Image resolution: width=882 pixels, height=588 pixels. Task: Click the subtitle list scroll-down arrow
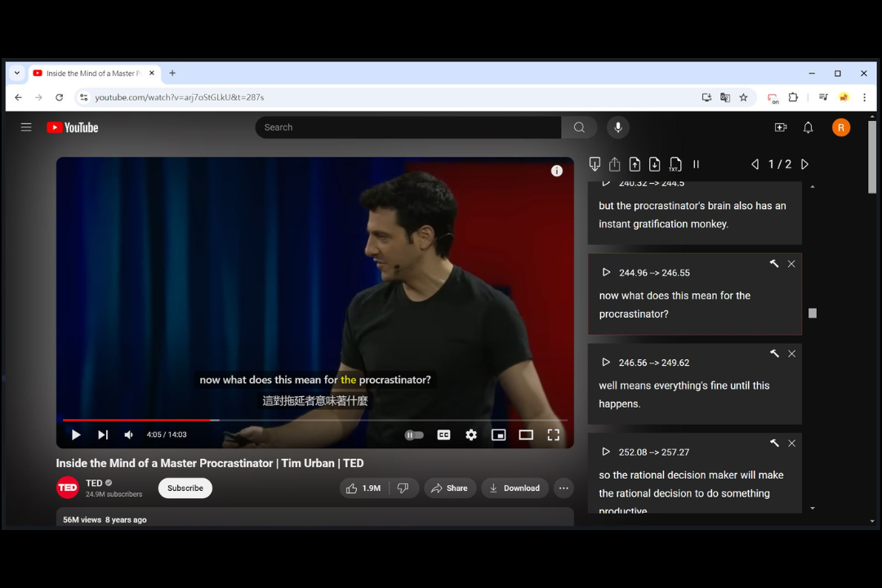point(813,508)
